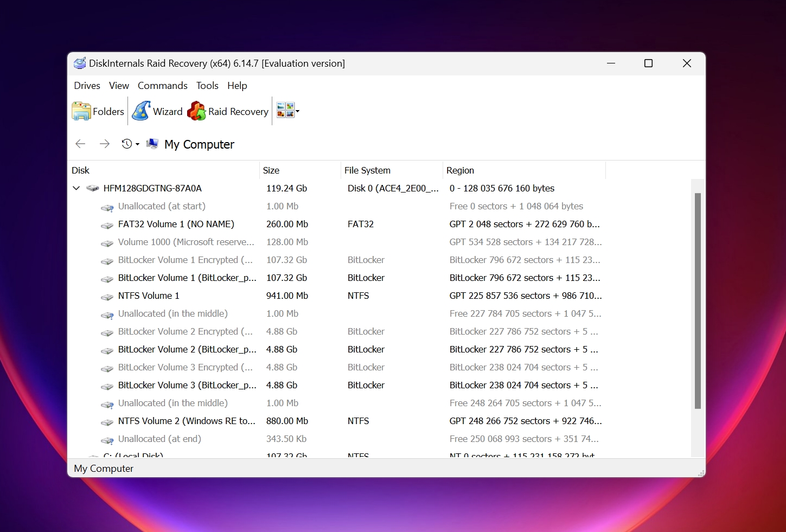Click BitLocker Volume 1 Encrypted icon
786x532 pixels.
[x=107, y=260]
